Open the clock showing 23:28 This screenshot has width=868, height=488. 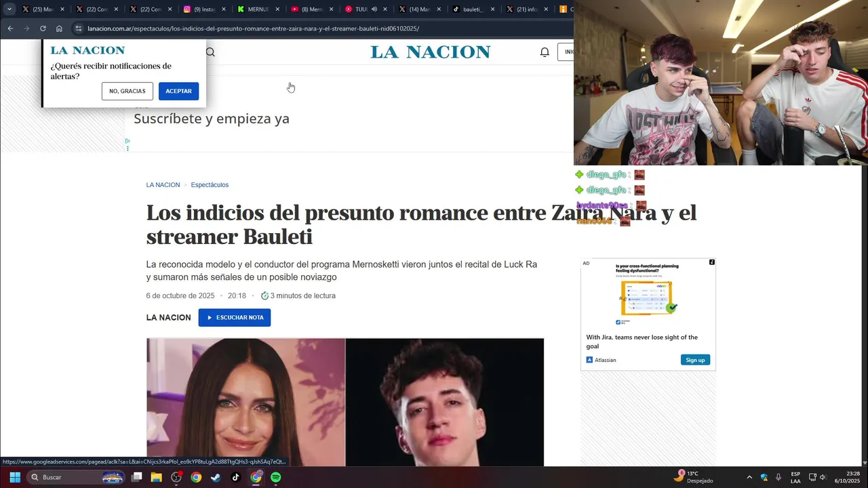[x=847, y=477]
